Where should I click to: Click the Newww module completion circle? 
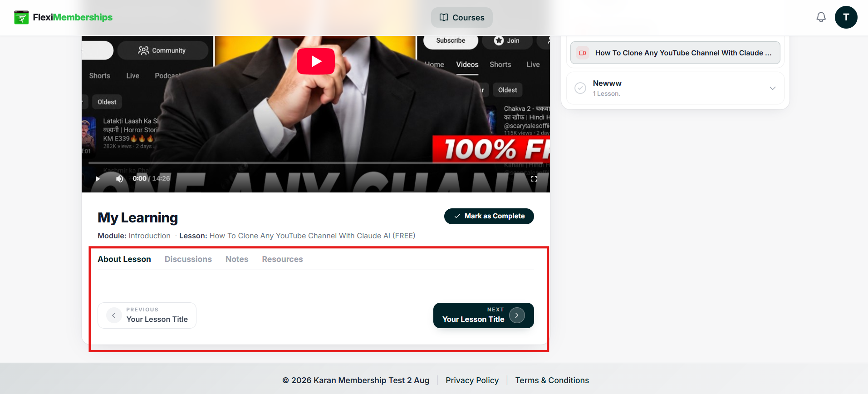[580, 88]
